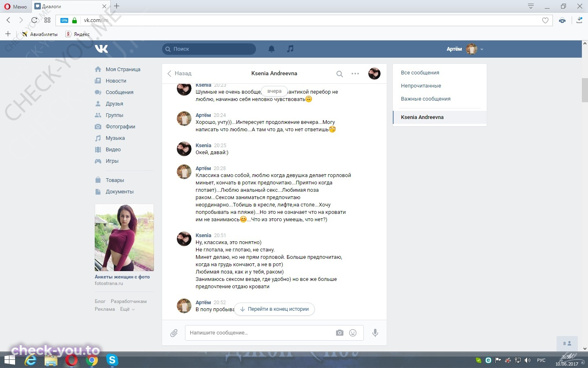The image size is (588, 368).
Task: Reload the page with the refresh icon
Action: pyautogui.click(x=34, y=20)
